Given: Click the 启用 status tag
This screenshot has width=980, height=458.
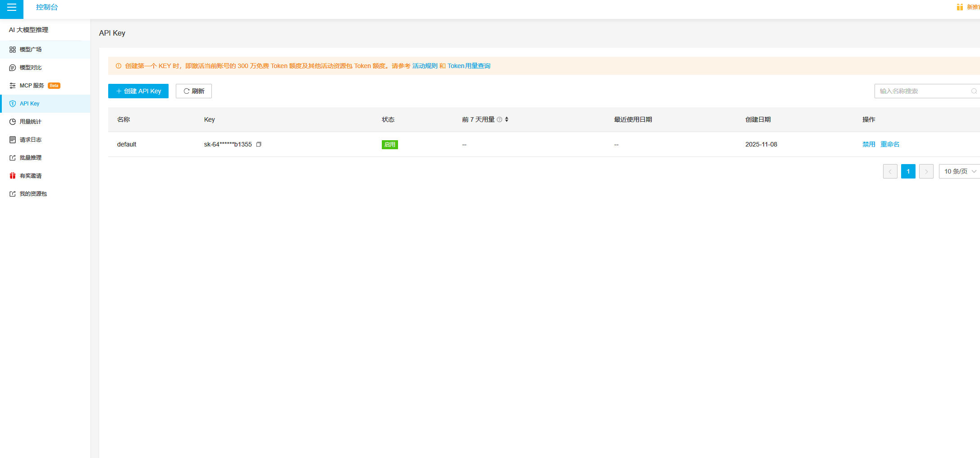Looking at the screenshot, I should point(390,145).
